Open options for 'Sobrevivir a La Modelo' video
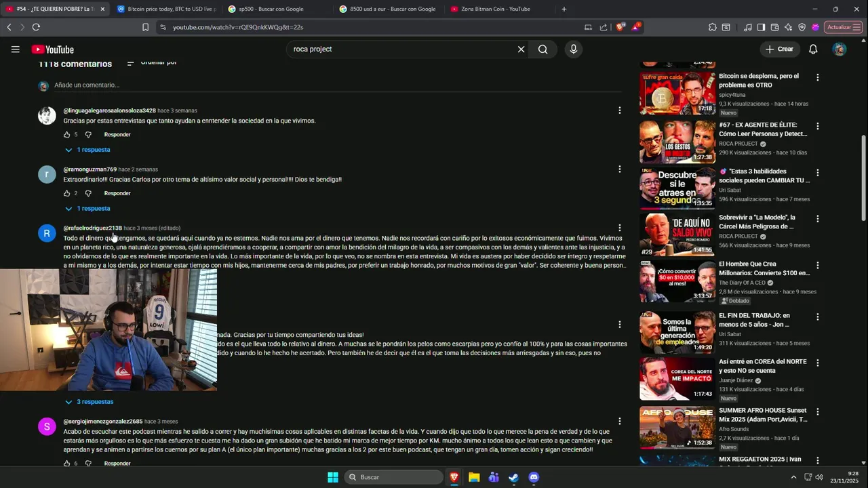The image size is (868, 488). tap(817, 218)
